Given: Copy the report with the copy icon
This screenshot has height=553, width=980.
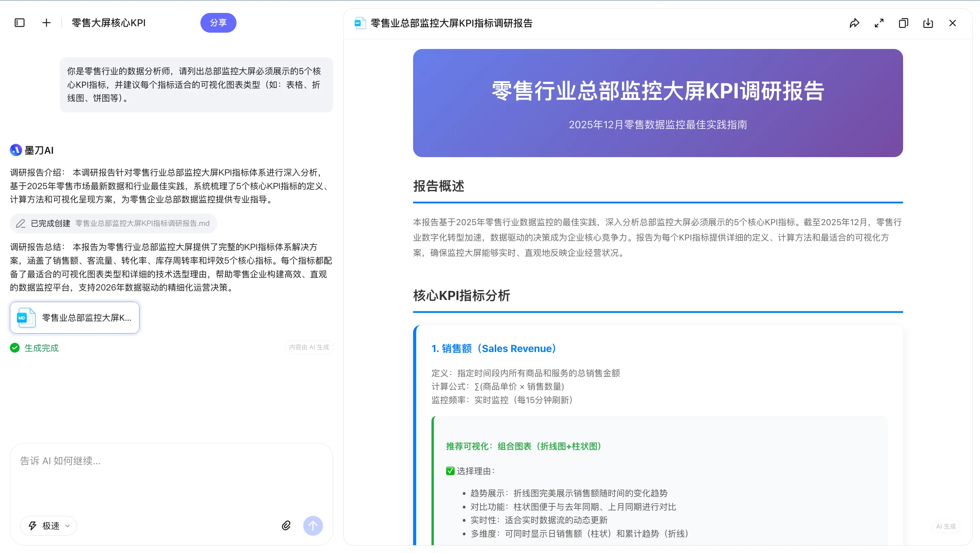Looking at the screenshot, I should pyautogui.click(x=903, y=23).
